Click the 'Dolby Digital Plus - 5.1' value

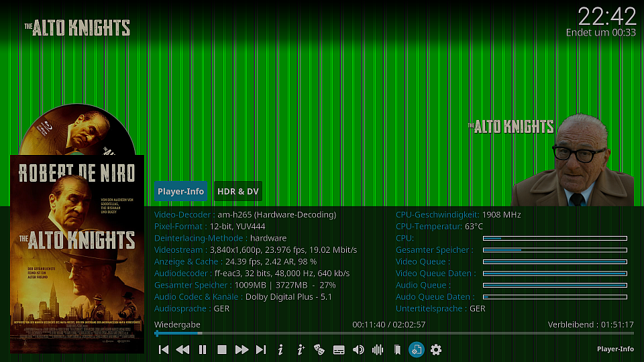pyautogui.click(x=288, y=297)
